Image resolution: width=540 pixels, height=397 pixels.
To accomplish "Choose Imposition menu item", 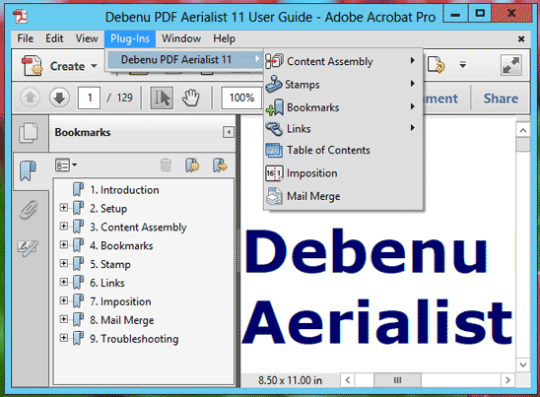I will (343, 173).
